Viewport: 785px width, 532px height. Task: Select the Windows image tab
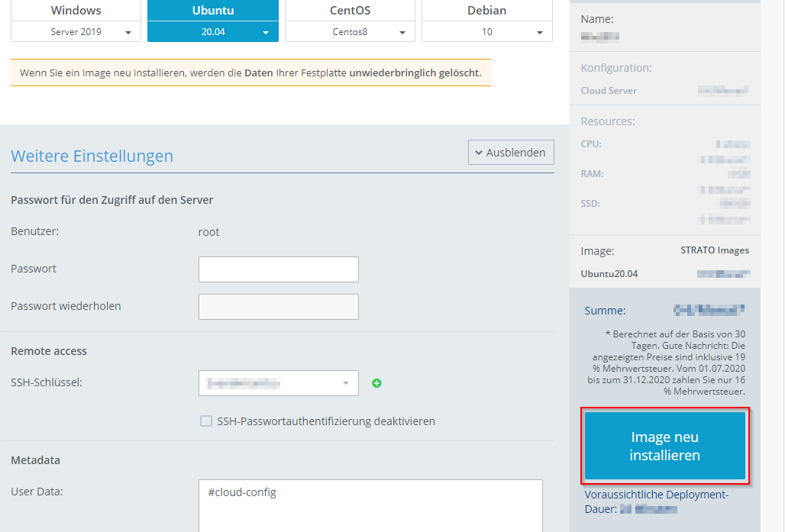click(76, 11)
